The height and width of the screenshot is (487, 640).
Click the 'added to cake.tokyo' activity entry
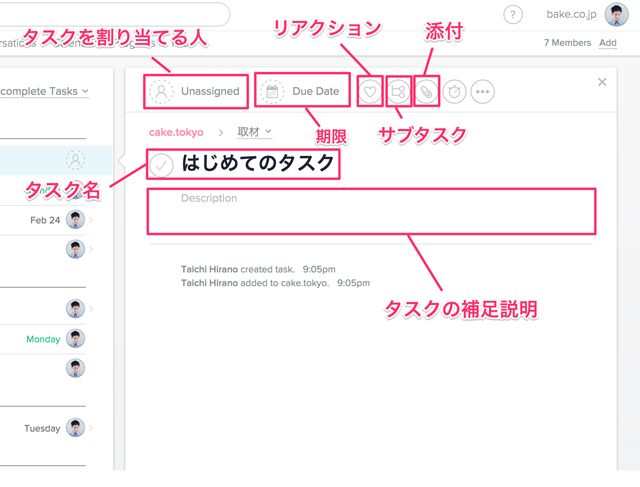[275, 283]
